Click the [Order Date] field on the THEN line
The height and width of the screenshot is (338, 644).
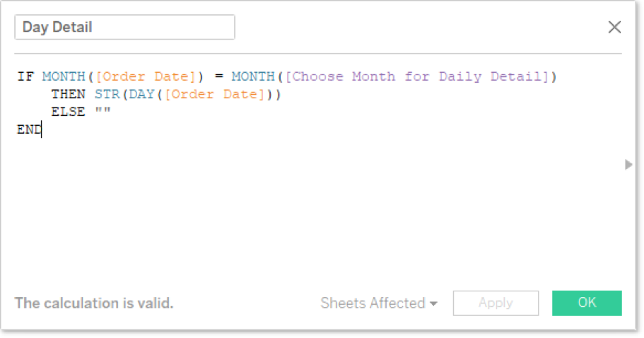[214, 95]
